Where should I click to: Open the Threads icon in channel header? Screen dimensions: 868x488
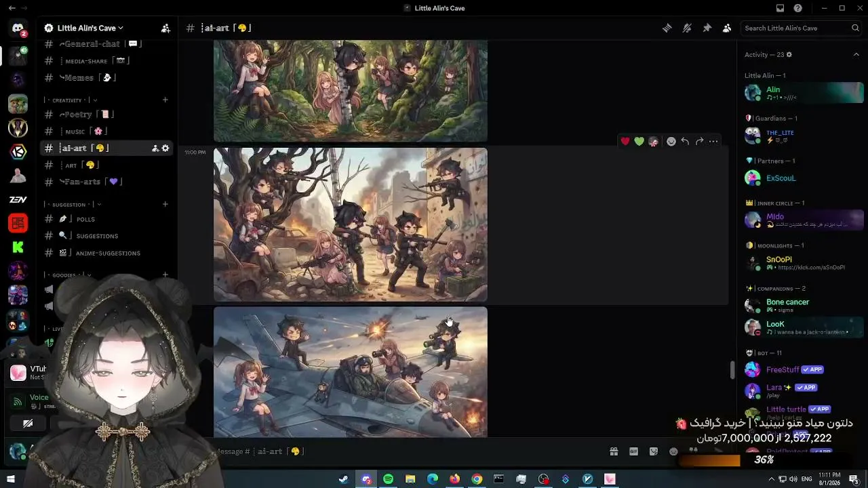click(x=667, y=28)
